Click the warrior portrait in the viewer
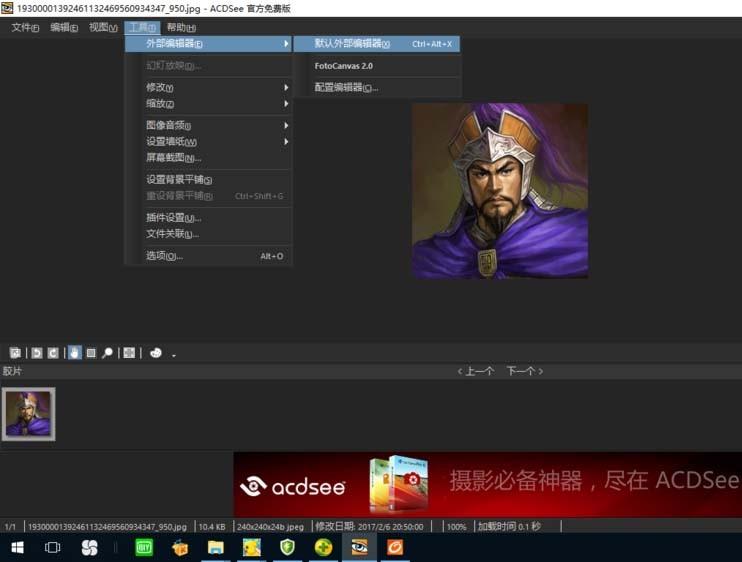The height and width of the screenshot is (562, 742). pyautogui.click(x=500, y=191)
